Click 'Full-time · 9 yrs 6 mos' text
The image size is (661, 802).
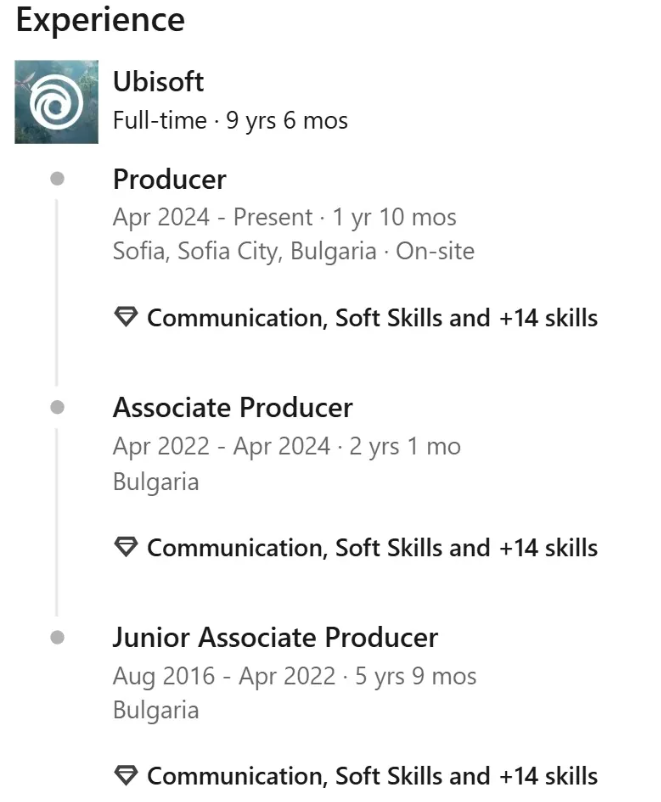[230, 121]
